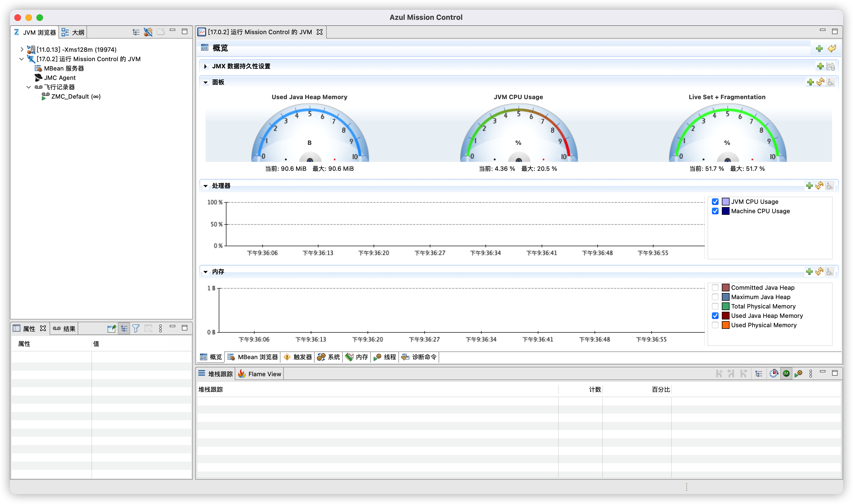This screenshot has height=504, width=853.
Task: Click the accessibility icon in processor section header
Action: (x=830, y=186)
